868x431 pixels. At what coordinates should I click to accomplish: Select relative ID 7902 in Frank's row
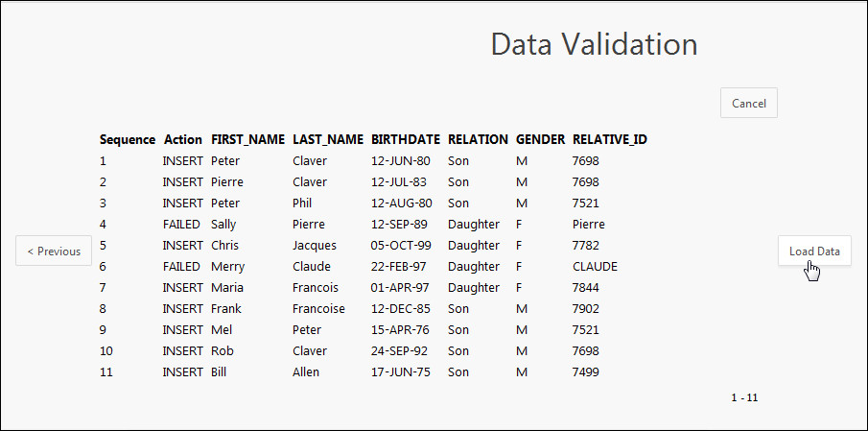tap(585, 308)
